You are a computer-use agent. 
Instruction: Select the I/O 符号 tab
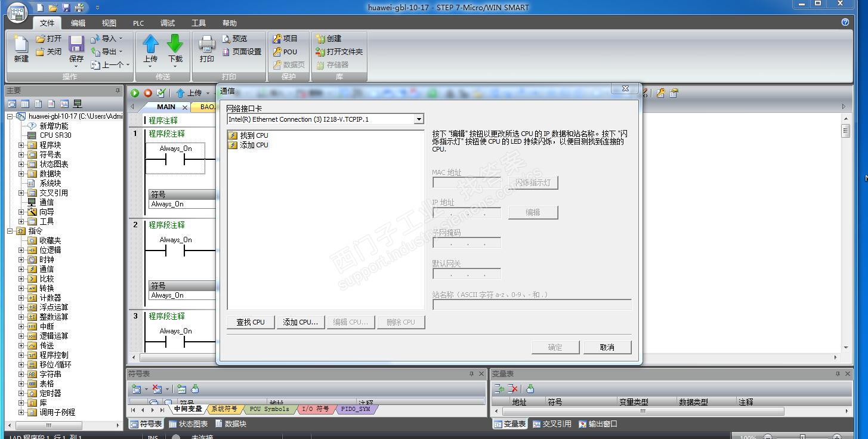click(x=316, y=409)
